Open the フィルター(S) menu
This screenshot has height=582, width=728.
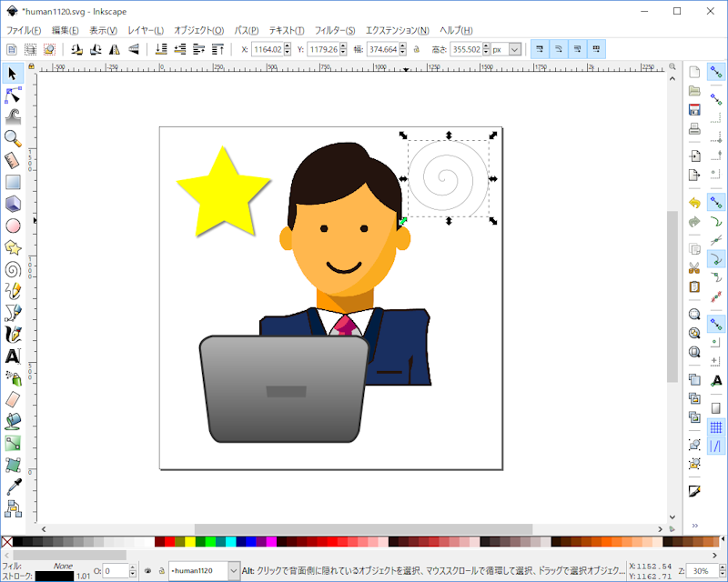pos(335,30)
